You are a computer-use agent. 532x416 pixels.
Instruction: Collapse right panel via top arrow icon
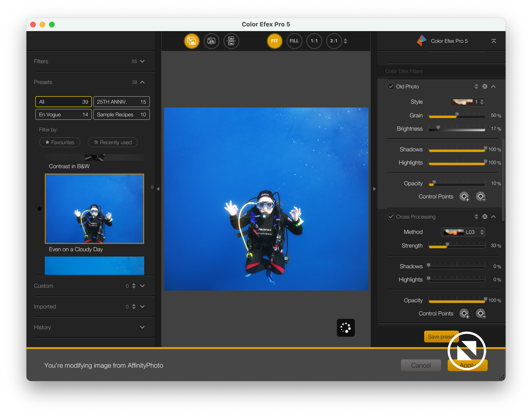[493, 41]
